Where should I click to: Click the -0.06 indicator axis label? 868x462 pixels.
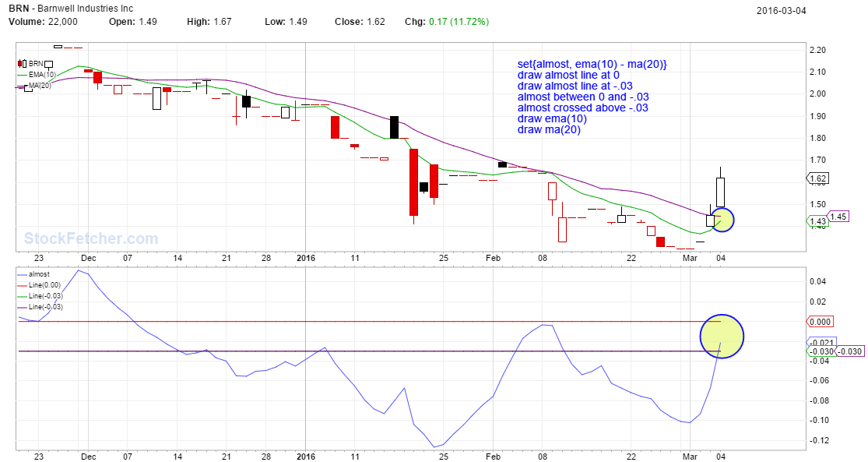(x=819, y=380)
